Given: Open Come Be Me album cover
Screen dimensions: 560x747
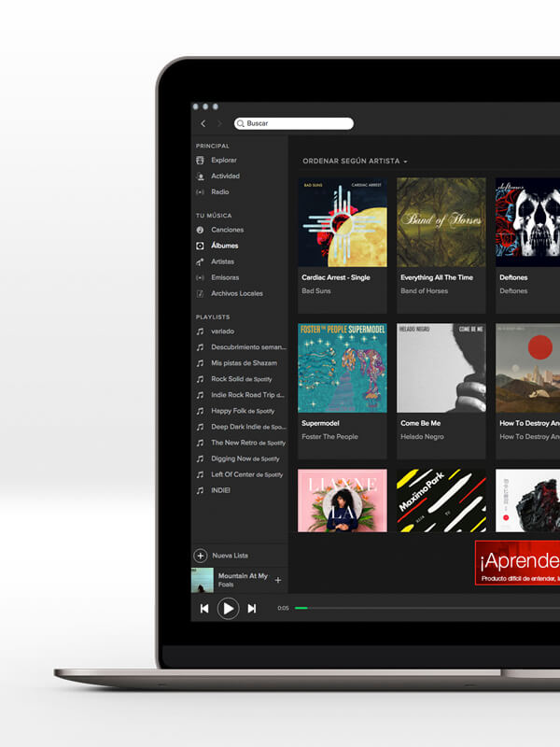Looking at the screenshot, I should pyautogui.click(x=441, y=368).
